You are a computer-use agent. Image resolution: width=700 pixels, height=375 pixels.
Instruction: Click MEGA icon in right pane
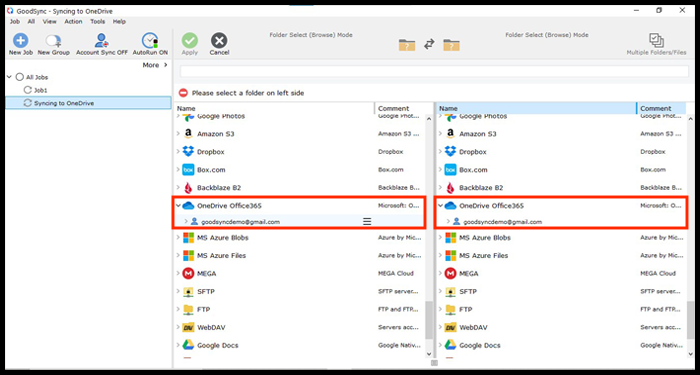[450, 273]
